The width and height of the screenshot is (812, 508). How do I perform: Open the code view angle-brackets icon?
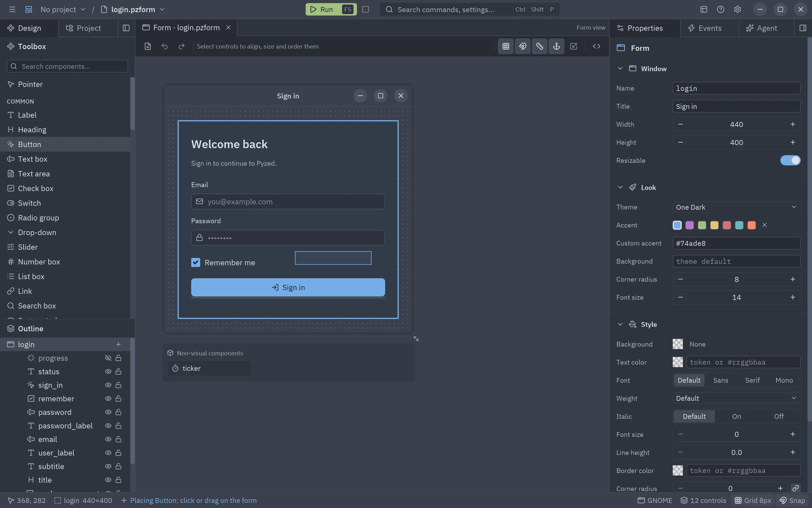[596, 46]
